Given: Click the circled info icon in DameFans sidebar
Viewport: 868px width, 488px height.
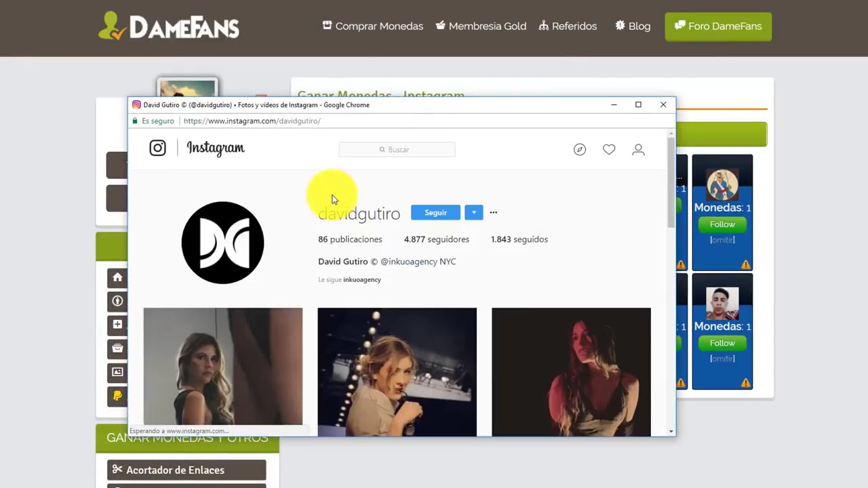Looking at the screenshot, I should (x=117, y=301).
